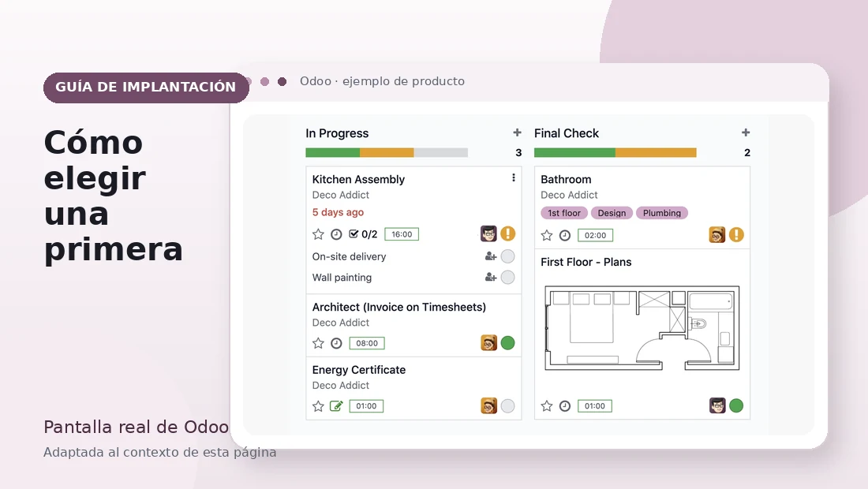
Task: Open assignee avatar on Kitchen Assembly card
Action: point(488,233)
